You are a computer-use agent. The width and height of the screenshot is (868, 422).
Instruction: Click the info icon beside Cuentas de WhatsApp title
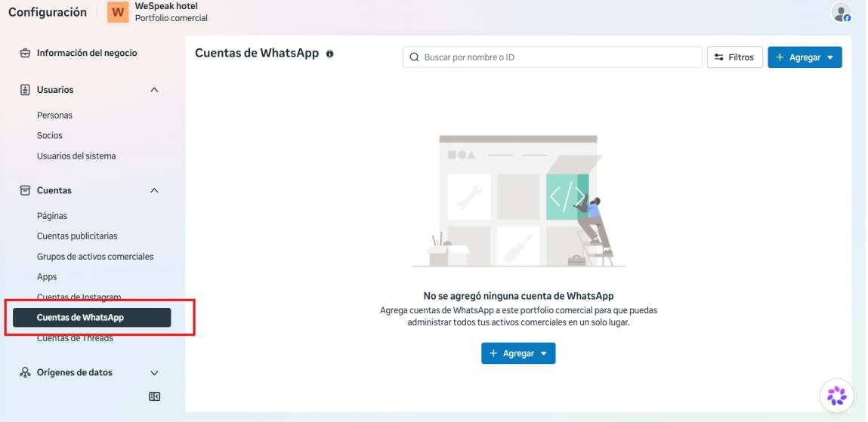tap(330, 54)
